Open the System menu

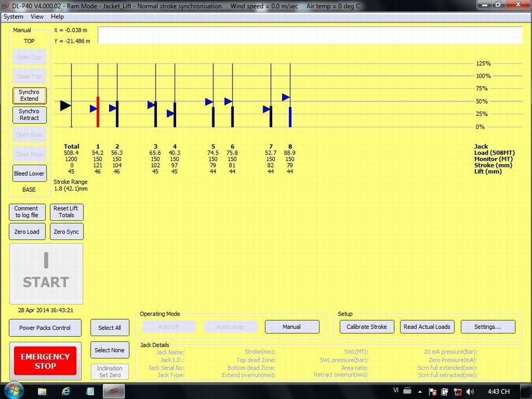click(x=14, y=17)
